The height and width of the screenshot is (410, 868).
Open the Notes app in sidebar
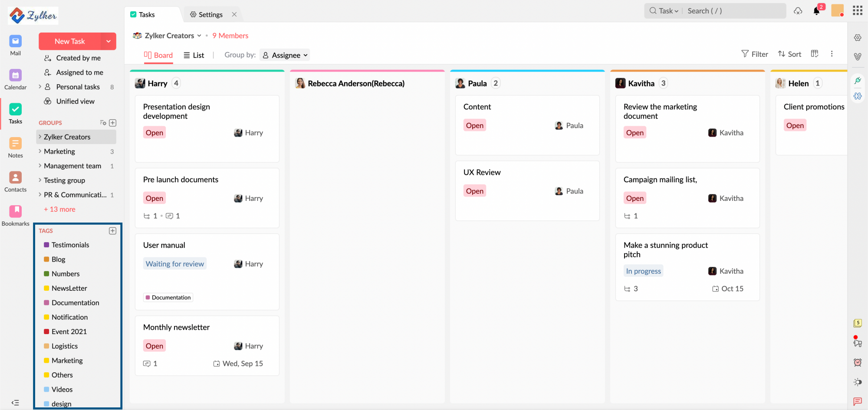click(15, 148)
